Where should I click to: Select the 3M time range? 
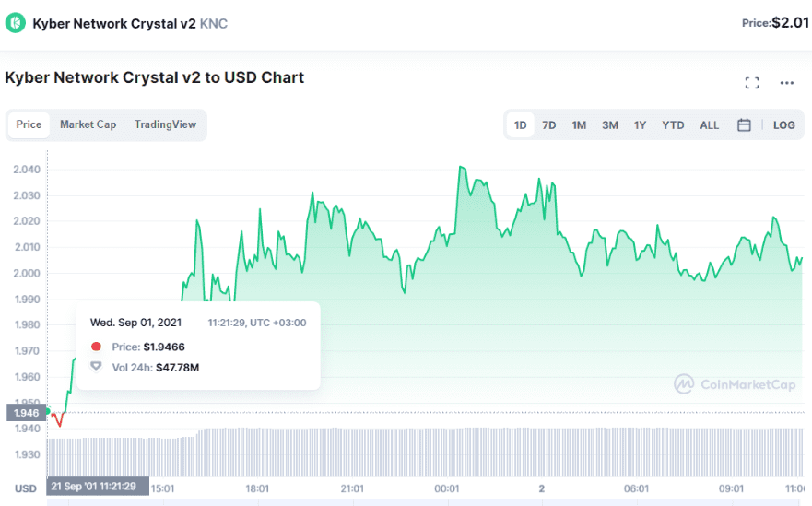point(610,125)
